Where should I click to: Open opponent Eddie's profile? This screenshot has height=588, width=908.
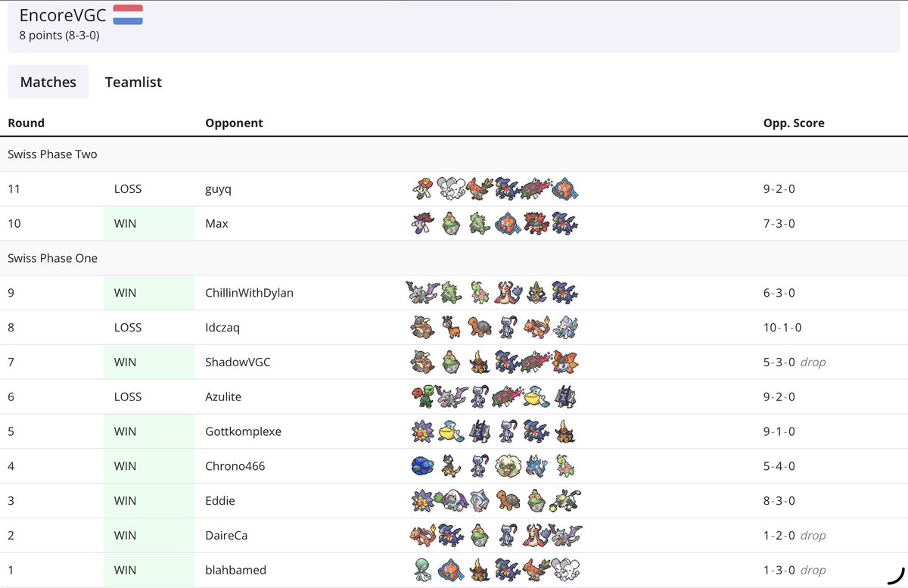pos(220,501)
